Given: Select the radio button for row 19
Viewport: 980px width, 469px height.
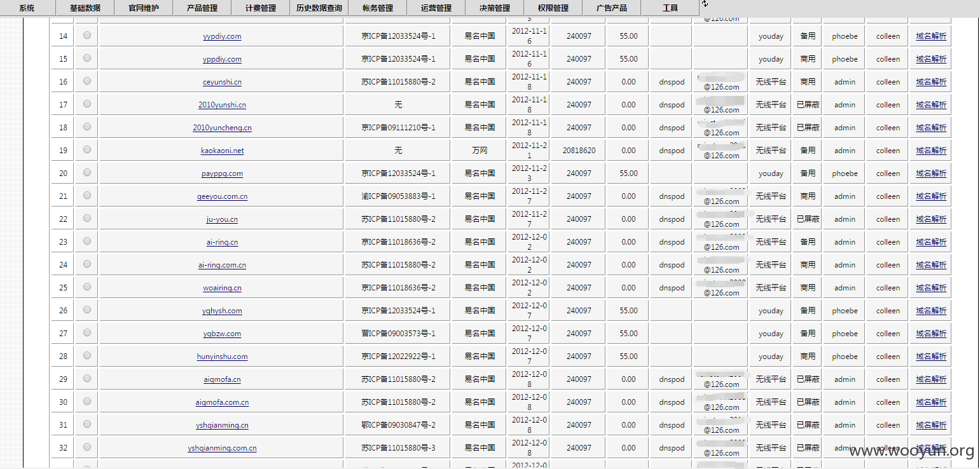Looking at the screenshot, I should 86,149.
